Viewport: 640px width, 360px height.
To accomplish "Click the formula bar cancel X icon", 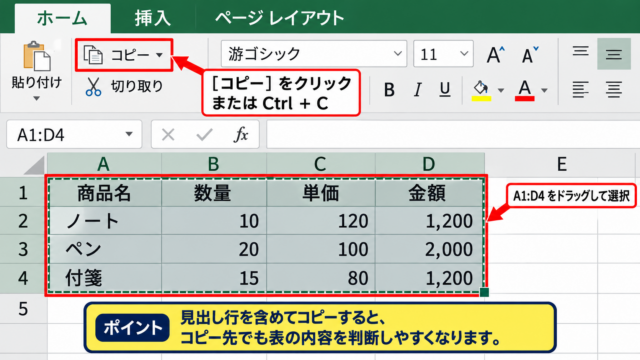I will point(168,134).
